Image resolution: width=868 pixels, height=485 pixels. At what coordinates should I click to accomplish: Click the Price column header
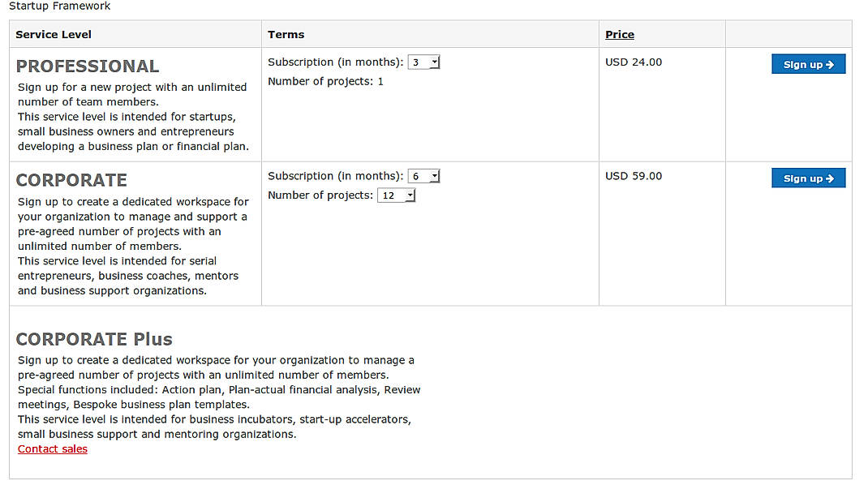pos(620,34)
